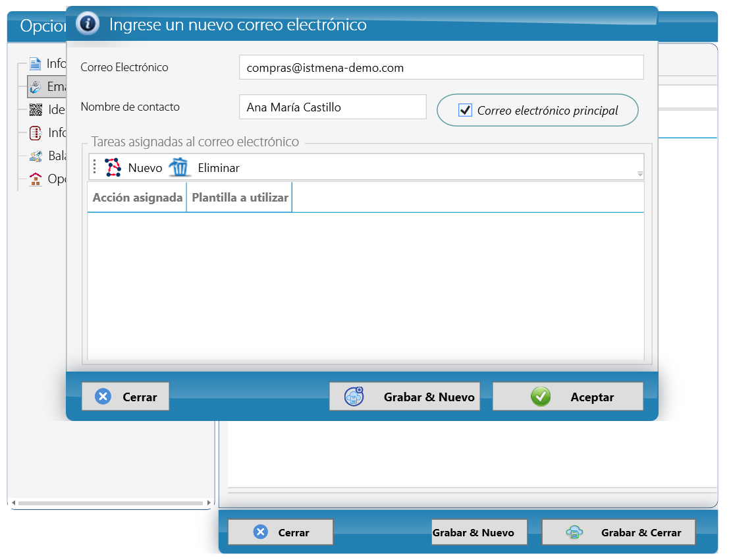The image size is (731, 560).
Task: Click the dialog Cerrar button
Action: click(125, 397)
